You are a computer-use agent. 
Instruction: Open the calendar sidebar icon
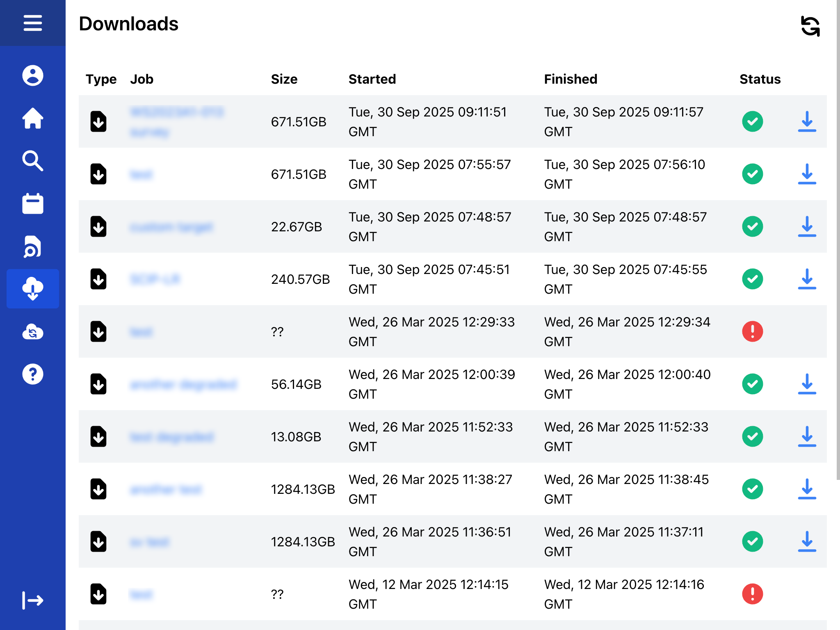32,203
